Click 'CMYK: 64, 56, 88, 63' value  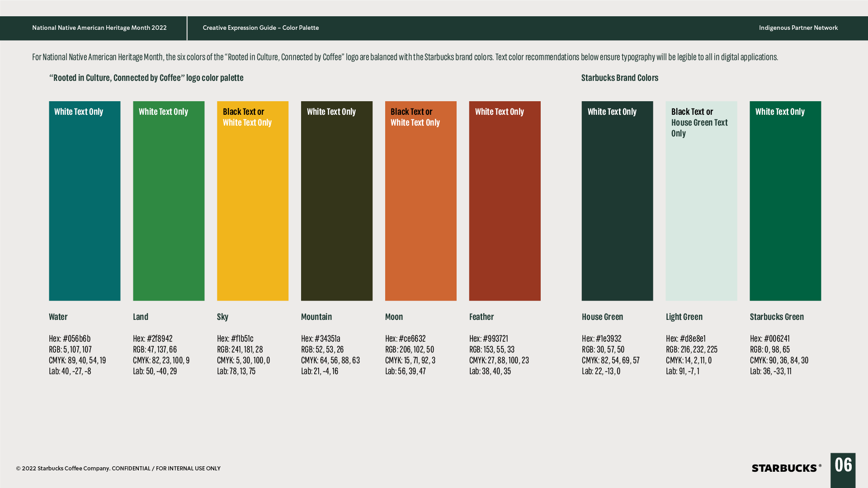tap(330, 360)
